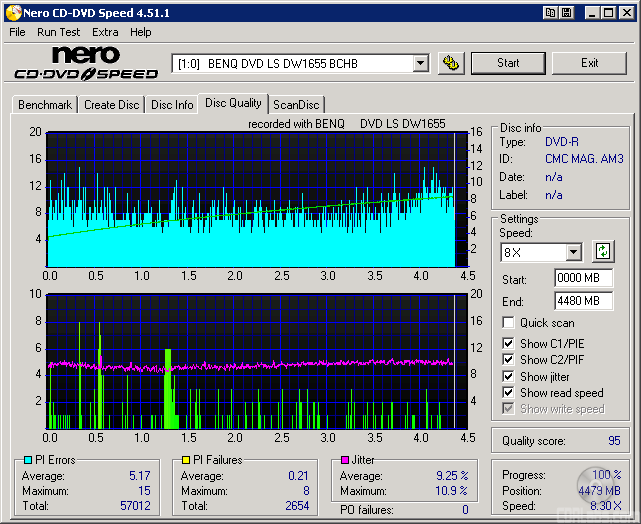Click the End position input field
The width and height of the screenshot is (641, 524).
[x=583, y=301]
